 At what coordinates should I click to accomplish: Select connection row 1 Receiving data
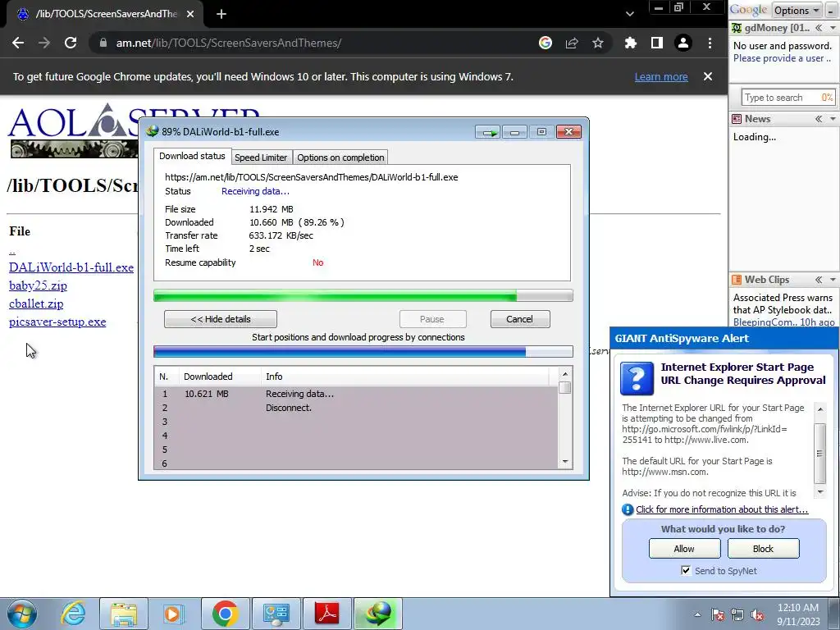[x=356, y=394]
